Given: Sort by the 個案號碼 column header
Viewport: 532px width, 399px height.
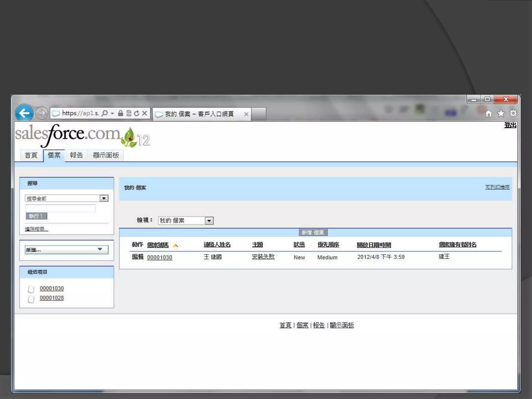Looking at the screenshot, I should pos(158,245).
